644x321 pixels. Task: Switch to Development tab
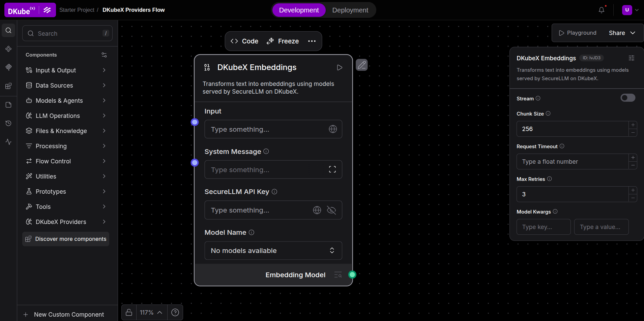(x=299, y=10)
